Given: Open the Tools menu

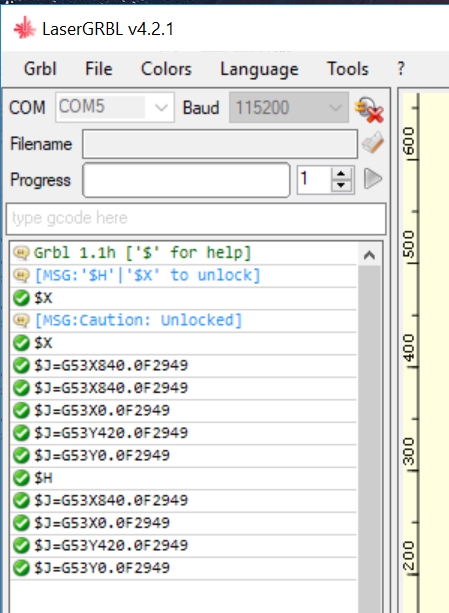Looking at the screenshot, I should click(x=347, y=69).
